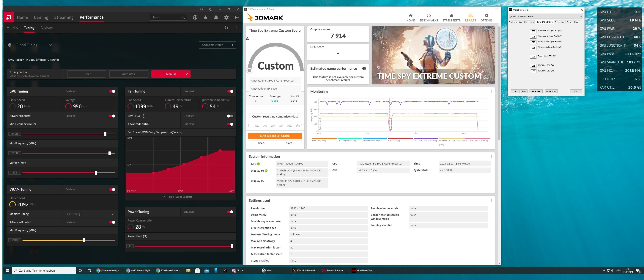This screenshot has height=280, width=644.
Task: Toggle Zero RPM switch on
Action: [230, 116]
